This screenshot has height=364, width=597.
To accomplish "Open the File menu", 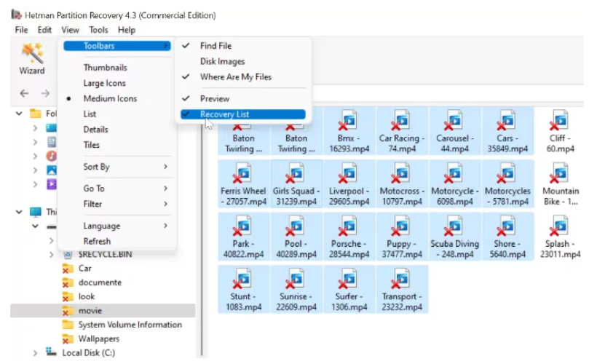I will coord(21,30).
